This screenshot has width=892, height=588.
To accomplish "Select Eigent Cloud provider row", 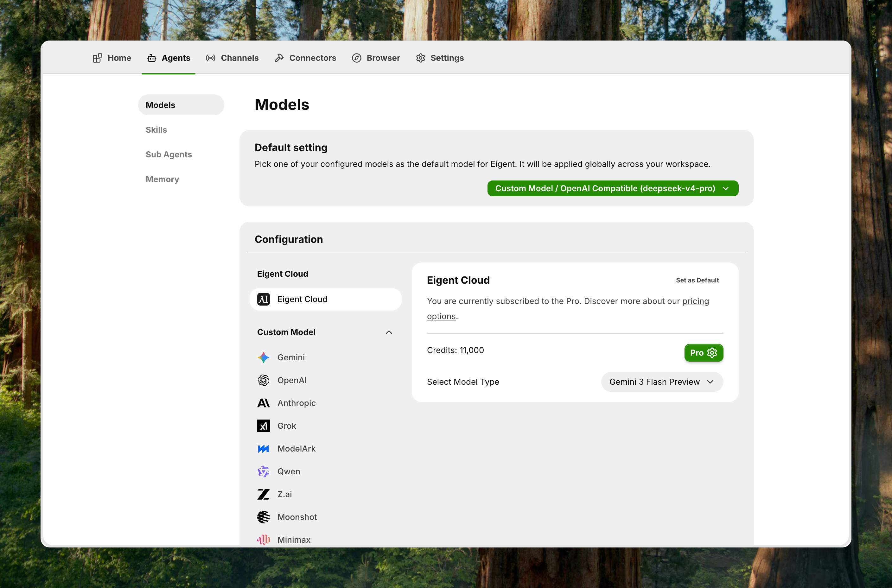I will click(326, 299).
